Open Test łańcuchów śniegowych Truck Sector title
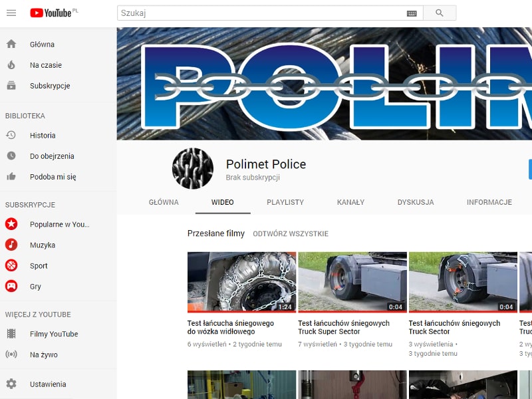 click(x=454, y=327)
